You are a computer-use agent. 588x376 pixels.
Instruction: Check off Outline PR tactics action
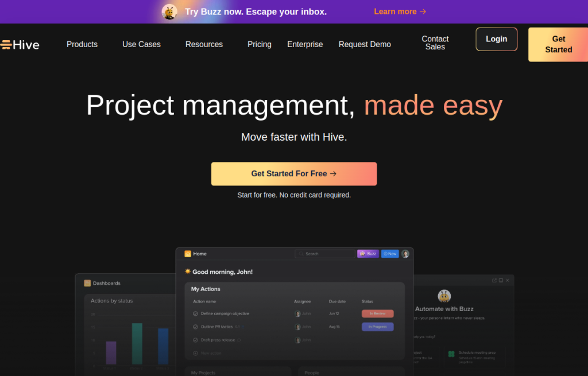pyautogui.click(x=195, y=327)
